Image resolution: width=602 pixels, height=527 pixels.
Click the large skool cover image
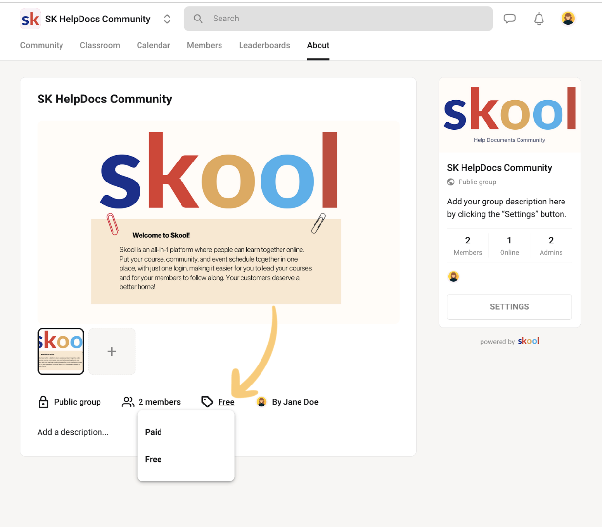(218, 222)
